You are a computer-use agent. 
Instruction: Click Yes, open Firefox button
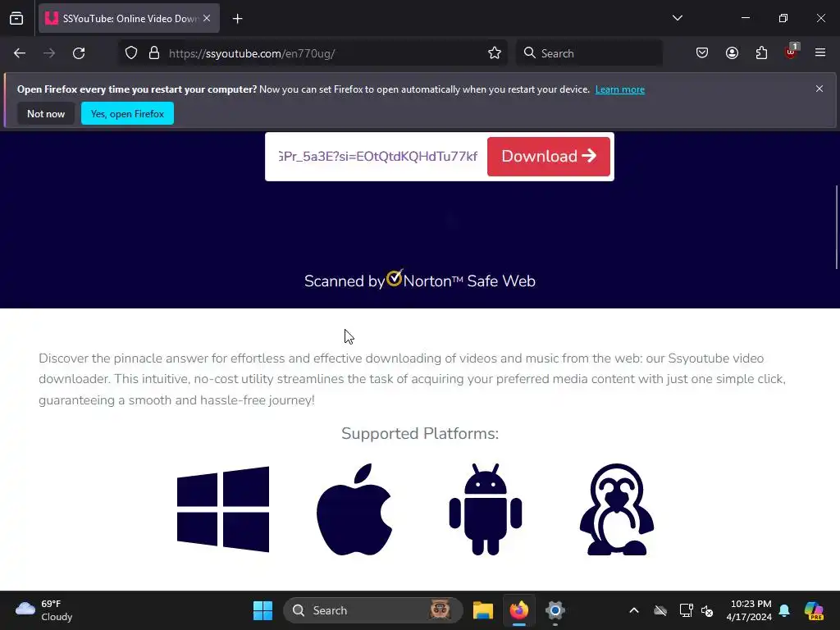(x=127, y=113)
